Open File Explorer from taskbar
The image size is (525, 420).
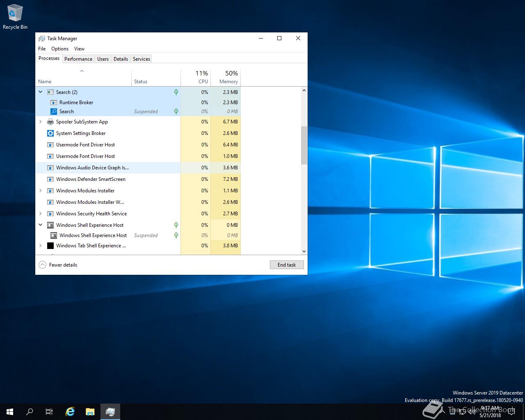click(x=90, y=412)
